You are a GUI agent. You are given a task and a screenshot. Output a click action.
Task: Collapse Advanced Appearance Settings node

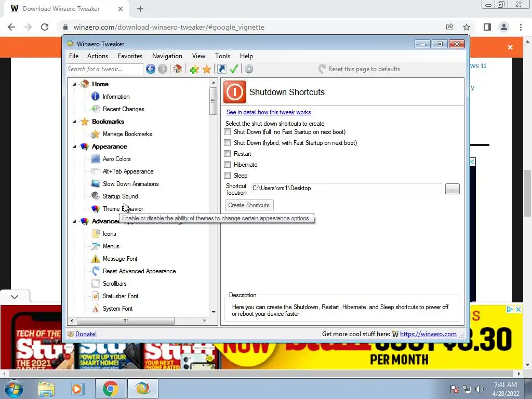click(74, 221)
